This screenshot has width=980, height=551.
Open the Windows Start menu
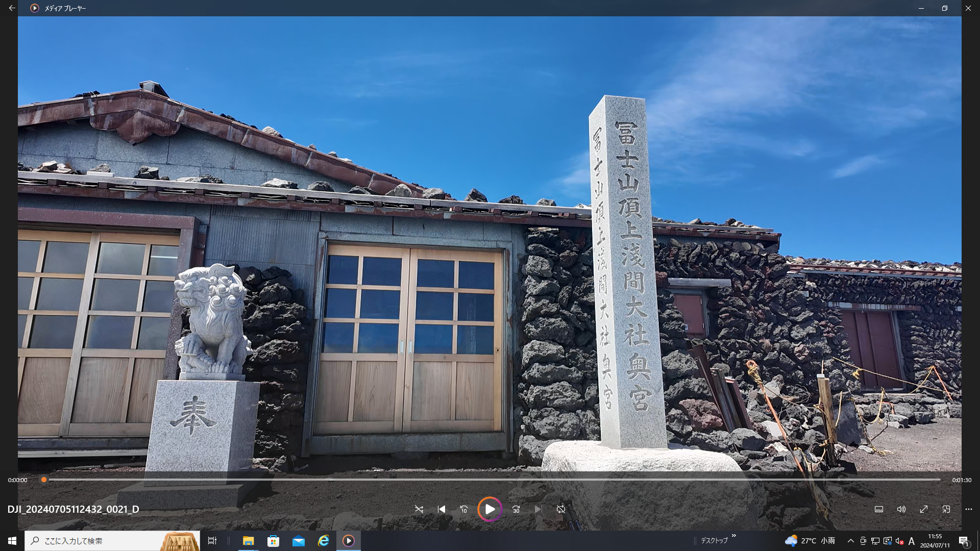[x=12, y=541]
